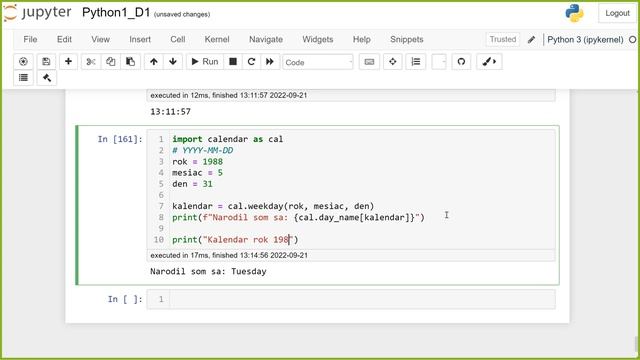Interrupt the kernel with stop icon

pyautogui.click(x=233, y=62)
